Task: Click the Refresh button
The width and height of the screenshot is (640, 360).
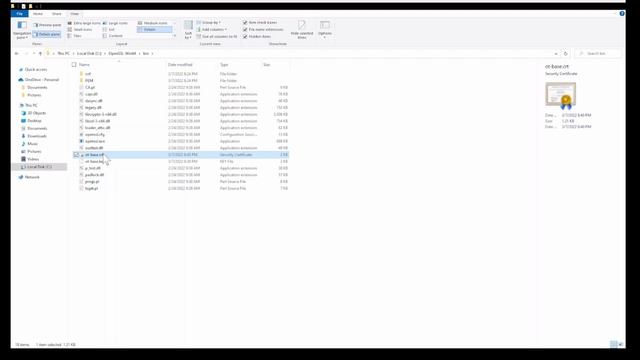Action: coord(566,53)
